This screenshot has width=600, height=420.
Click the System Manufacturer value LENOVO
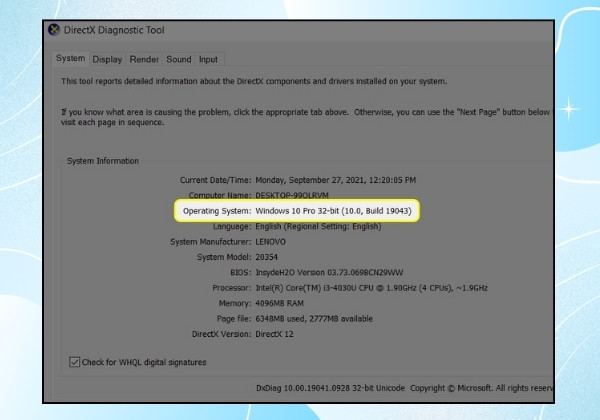point(271,242)
